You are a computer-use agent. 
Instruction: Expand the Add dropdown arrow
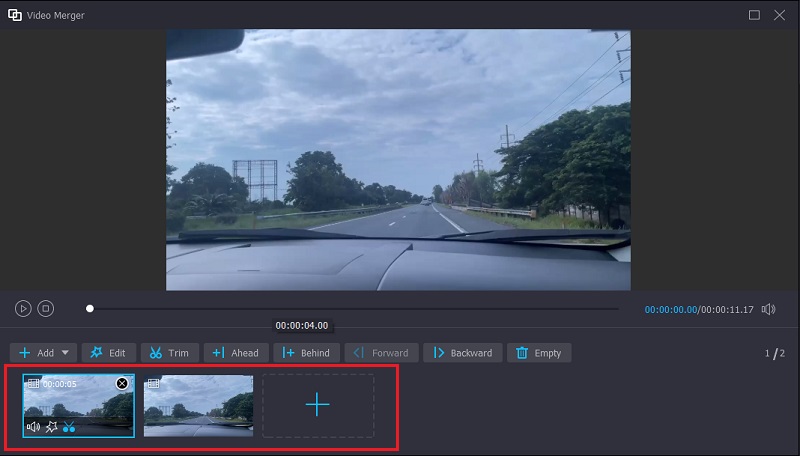[x=66, y=353]
